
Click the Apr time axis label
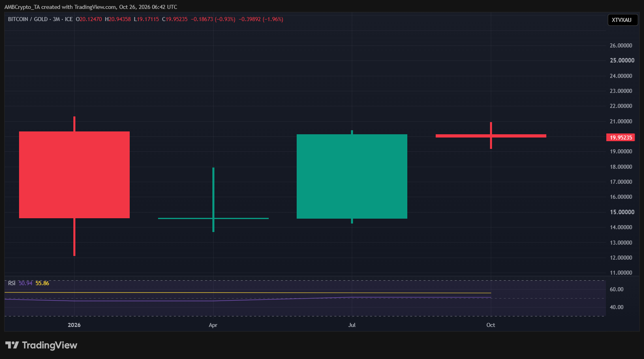(x=213, y=325)
